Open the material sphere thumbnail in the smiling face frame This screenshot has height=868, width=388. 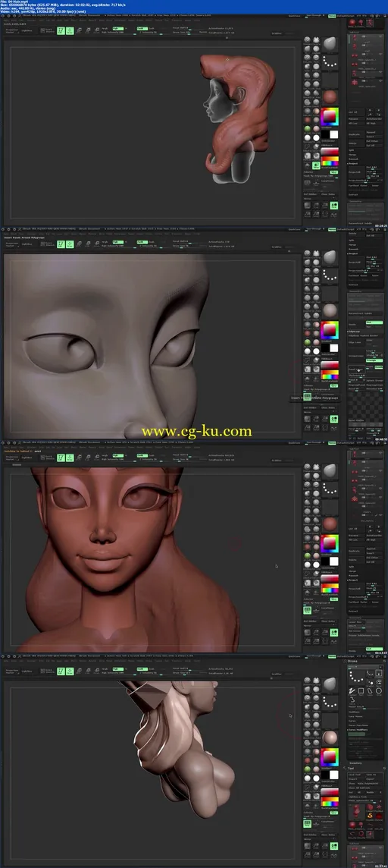tap(330, 524)
